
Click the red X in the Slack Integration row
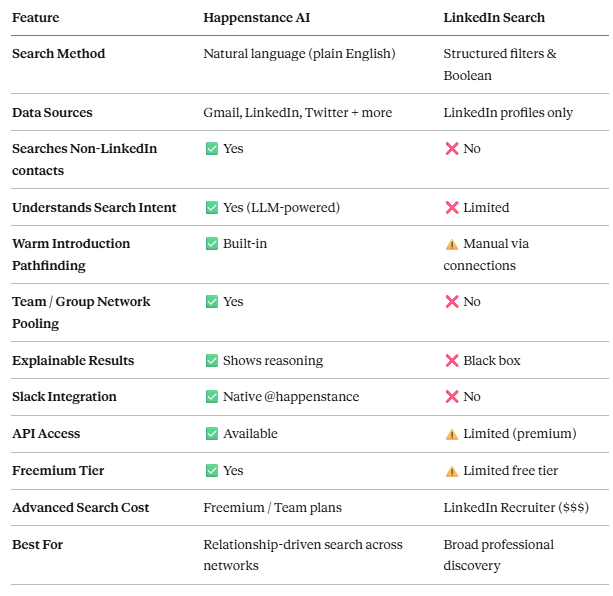point(451,397)
